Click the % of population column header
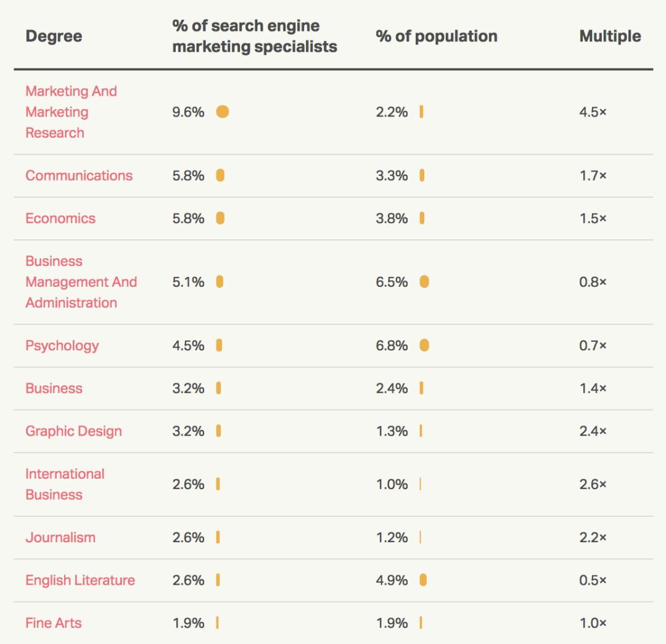 [437, 36]
